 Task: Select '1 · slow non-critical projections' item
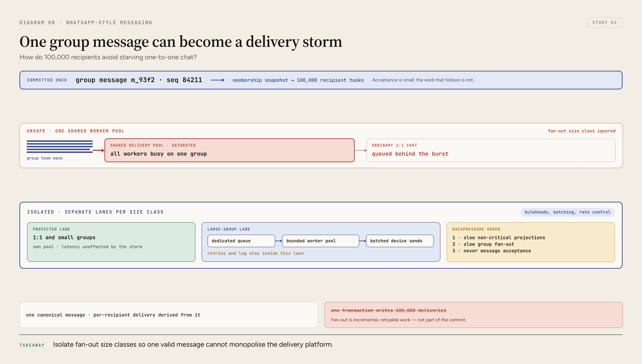click(499, 238)
